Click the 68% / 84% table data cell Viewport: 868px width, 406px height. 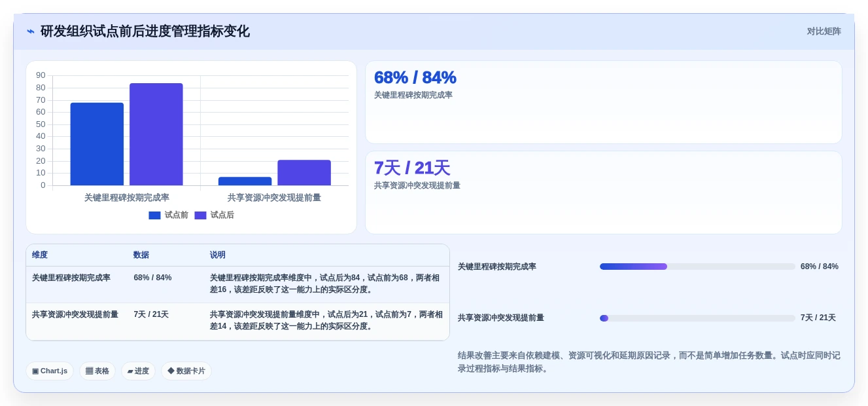pyautogui.click(x=152, y=278)
